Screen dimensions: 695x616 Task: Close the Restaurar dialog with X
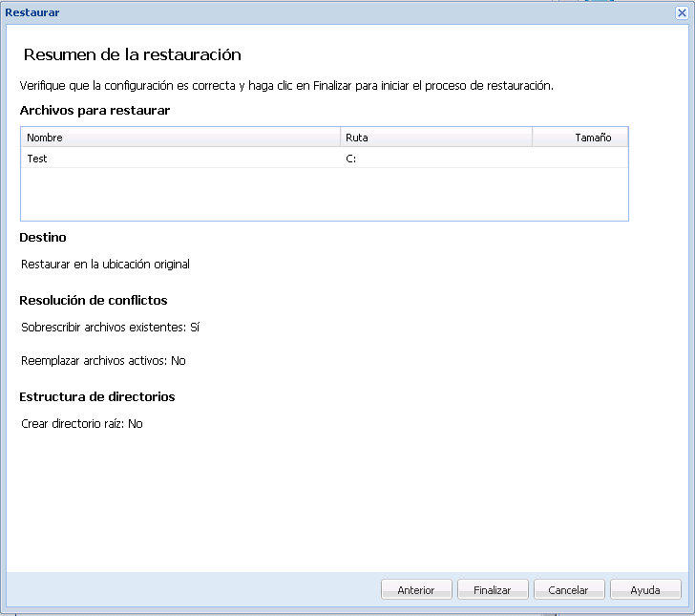(682, 12)
